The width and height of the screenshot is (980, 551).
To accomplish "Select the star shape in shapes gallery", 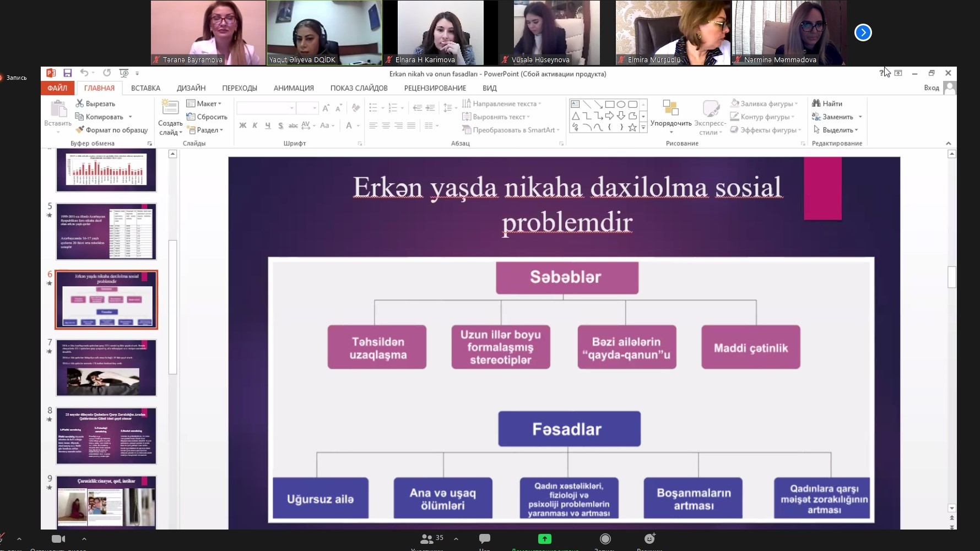I will pyautogui.click(x=632, y=128).
